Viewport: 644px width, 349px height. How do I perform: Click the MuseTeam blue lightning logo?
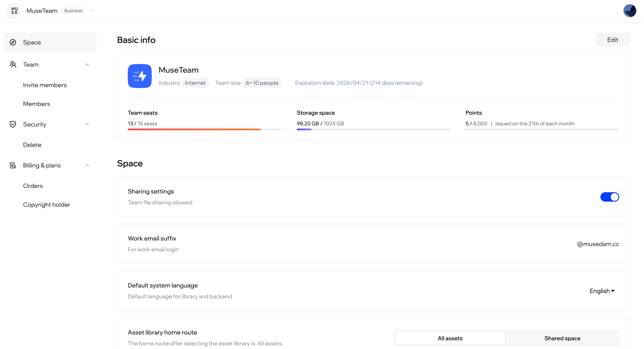coord(140,76)
